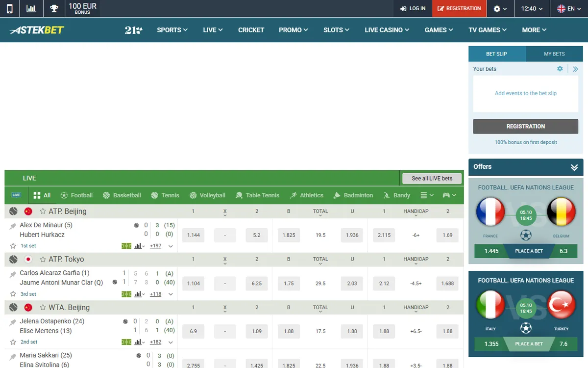588x368 pixels.
Task: Favorite the De Minaur match star
Action: [x=13, y=246]
